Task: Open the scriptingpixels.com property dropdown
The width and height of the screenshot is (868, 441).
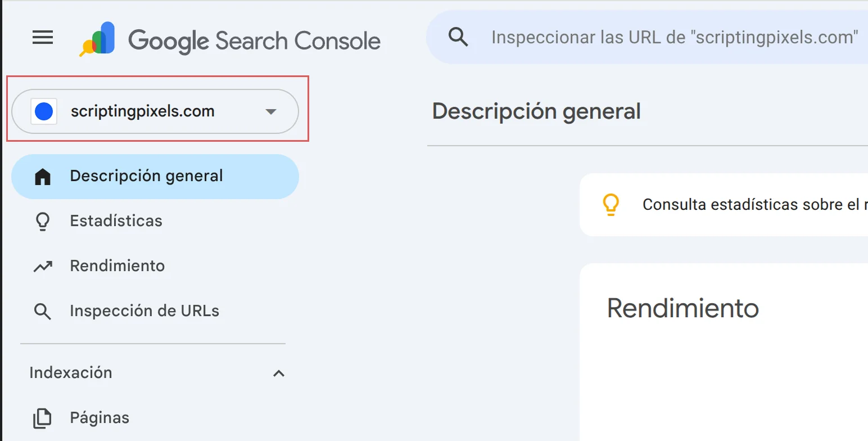Action: (155, 111)
